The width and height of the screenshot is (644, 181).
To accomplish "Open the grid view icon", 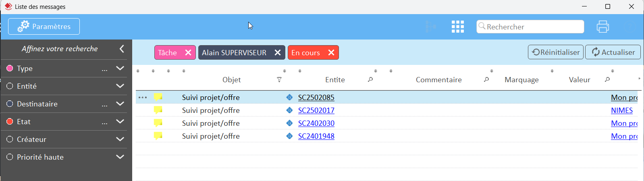I will click(x=458, y=27).
